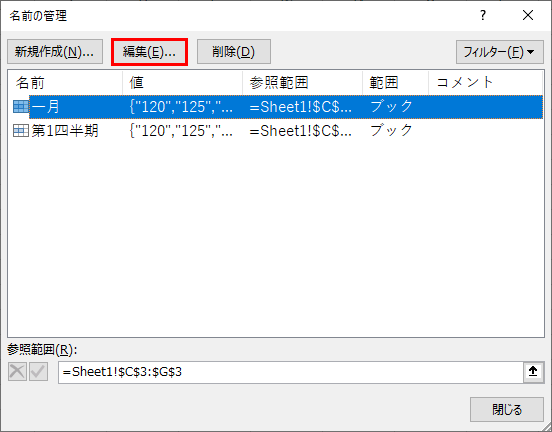Open the help question mark

(483, 15)
